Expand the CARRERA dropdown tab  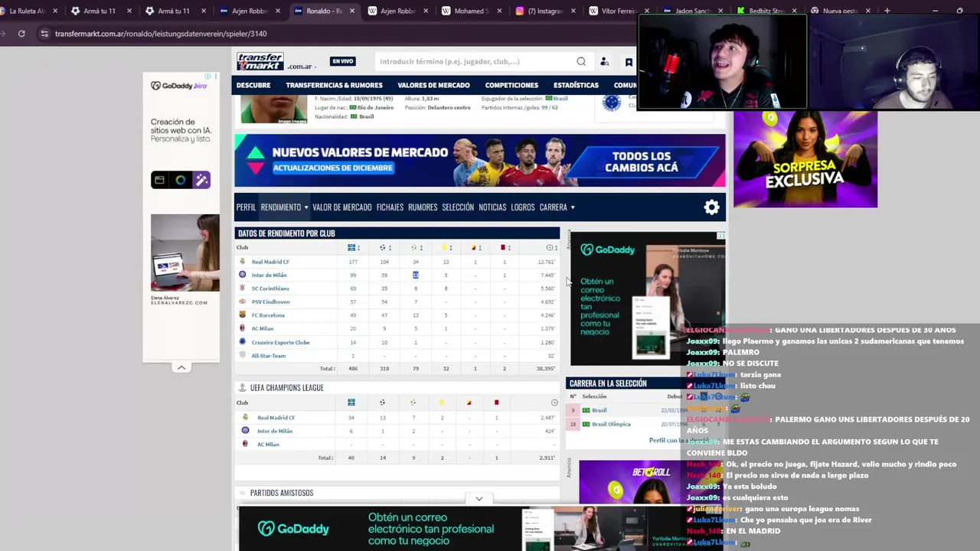[x=557, y=207]
